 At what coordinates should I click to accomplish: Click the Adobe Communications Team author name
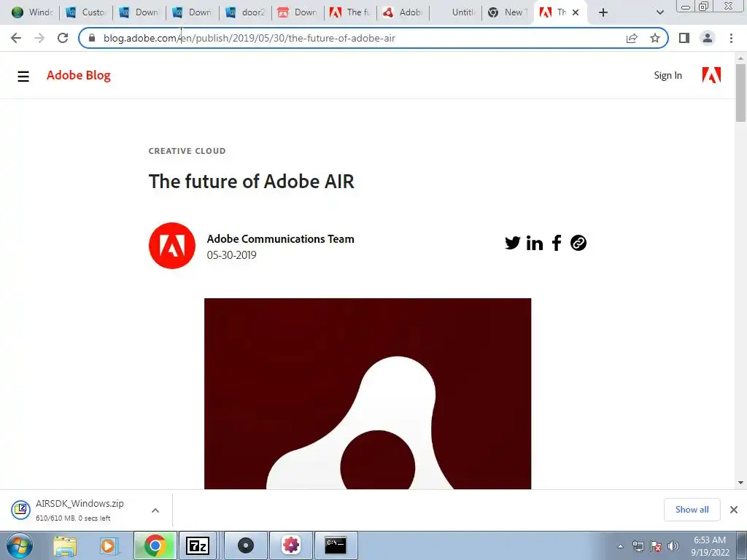(281, 239)
